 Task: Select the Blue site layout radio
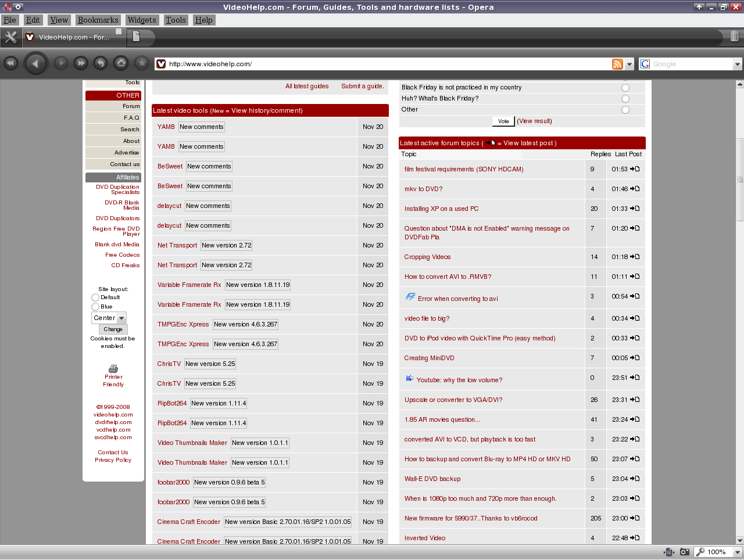tap(95, 307)
